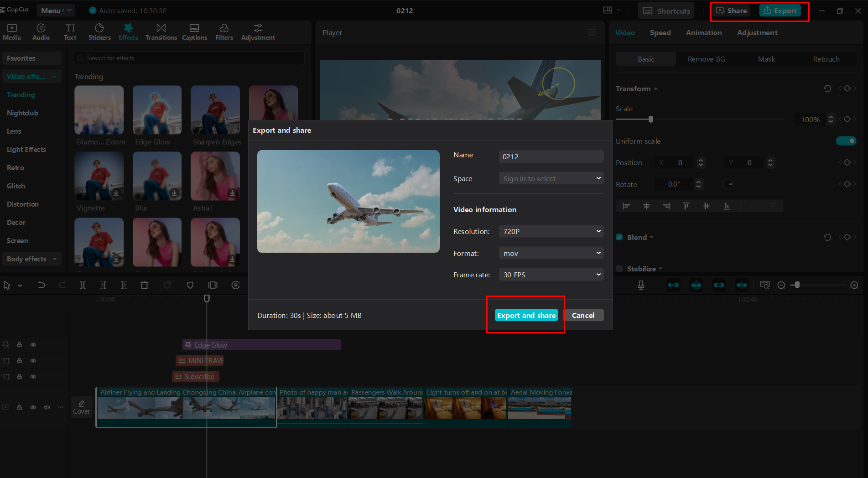The height and width of the screenshot is (478, 868).
Task: Click the Export and share button
Action: (526, 315)
